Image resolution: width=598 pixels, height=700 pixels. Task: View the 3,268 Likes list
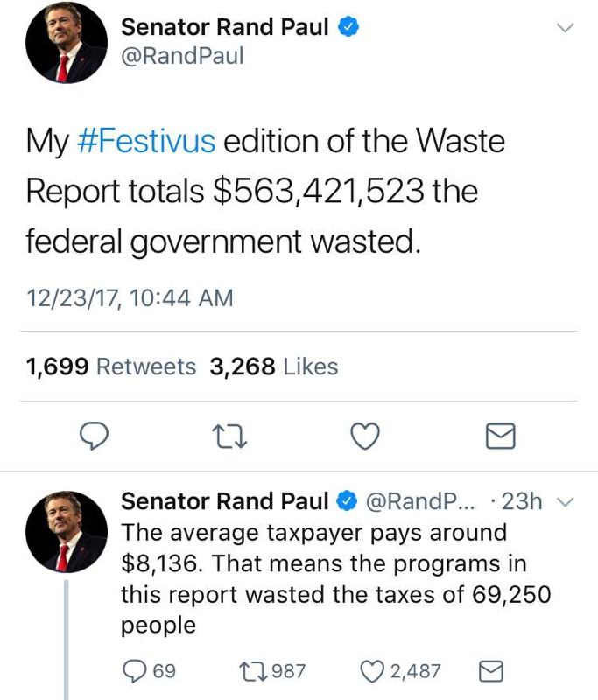[x=274, y=367]
